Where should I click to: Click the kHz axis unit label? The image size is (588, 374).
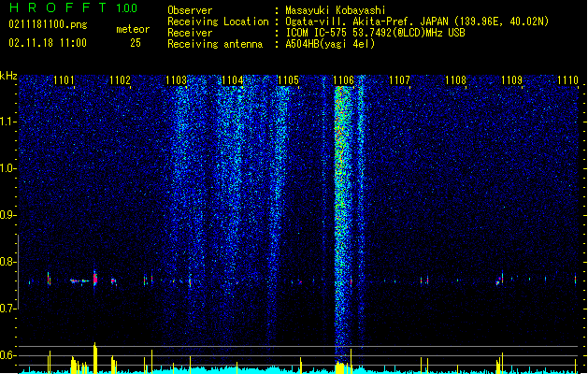coord(8,76)
